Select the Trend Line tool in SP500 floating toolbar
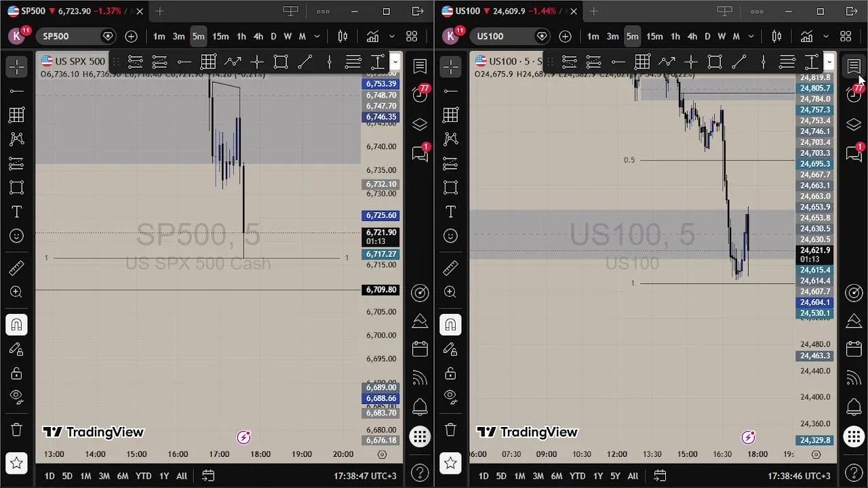 pos(305,62)
